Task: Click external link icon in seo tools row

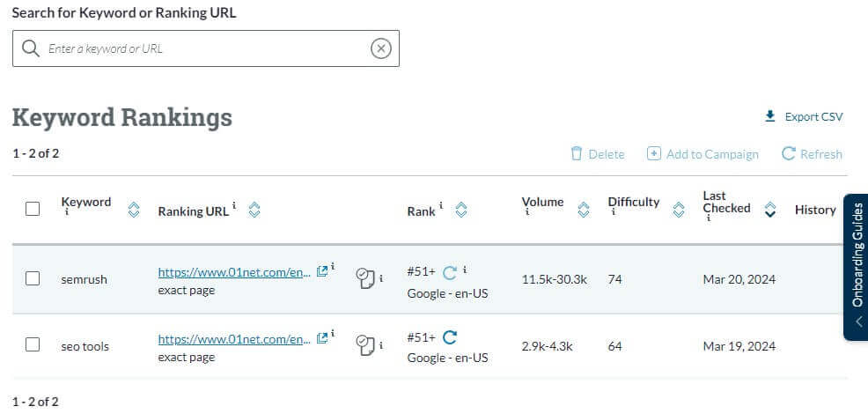Action: tap(321, 338)
